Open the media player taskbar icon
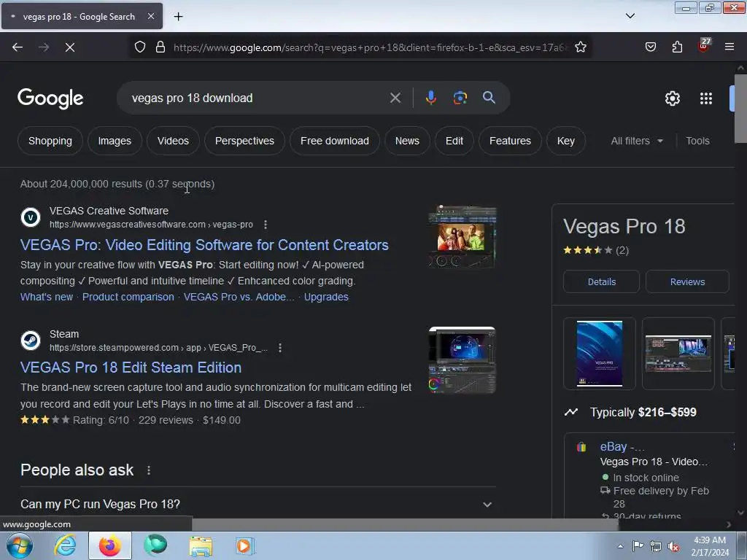Screen dimensions: 747x560 point(245,545)
